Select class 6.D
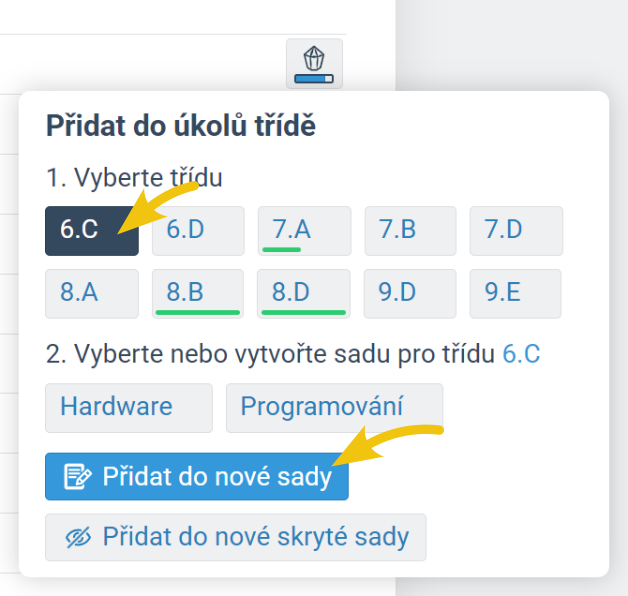This screenshot has height=596, width=628. [x=198, y=231]
